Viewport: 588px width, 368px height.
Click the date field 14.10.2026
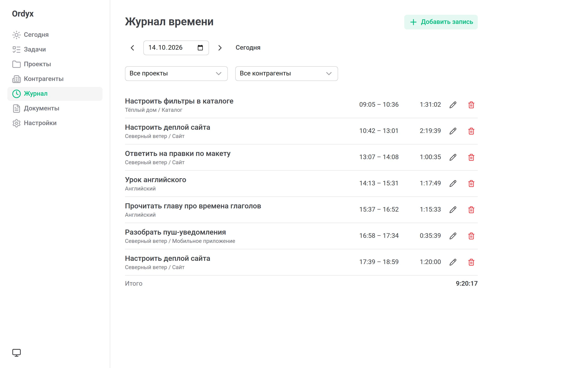[176, 48]
